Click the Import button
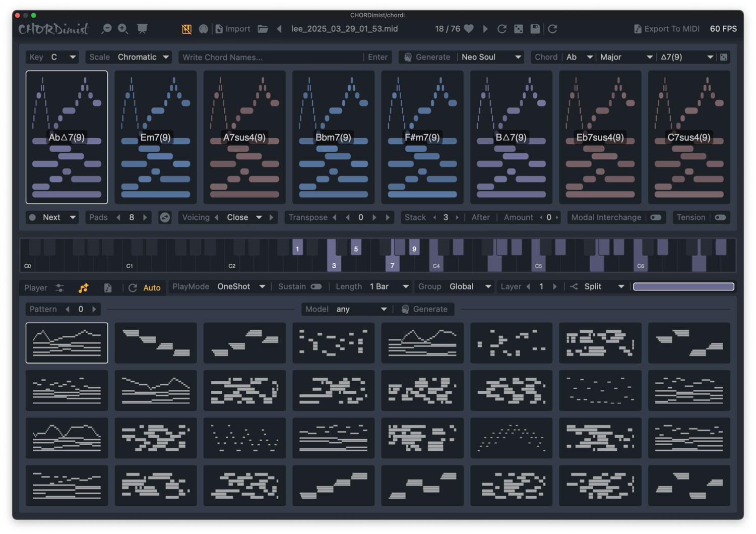Viewport: 756px width, 534px height. click(233, 29)
